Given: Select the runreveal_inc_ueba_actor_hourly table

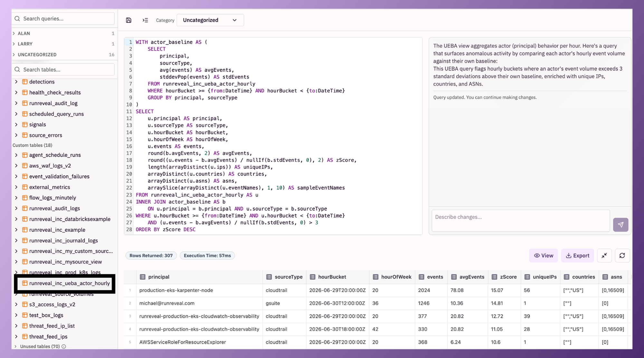Looking at the screenshot, I should [69, 283].
